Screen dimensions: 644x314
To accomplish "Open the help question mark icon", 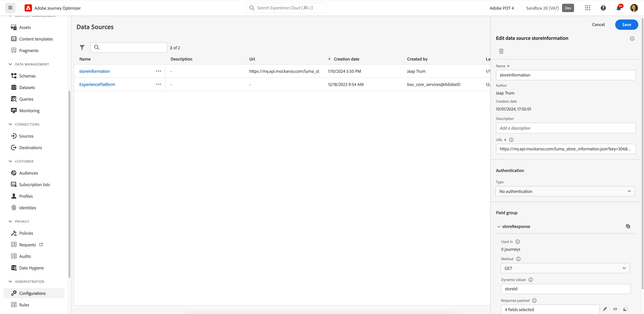I will click(x=603, y=8).
